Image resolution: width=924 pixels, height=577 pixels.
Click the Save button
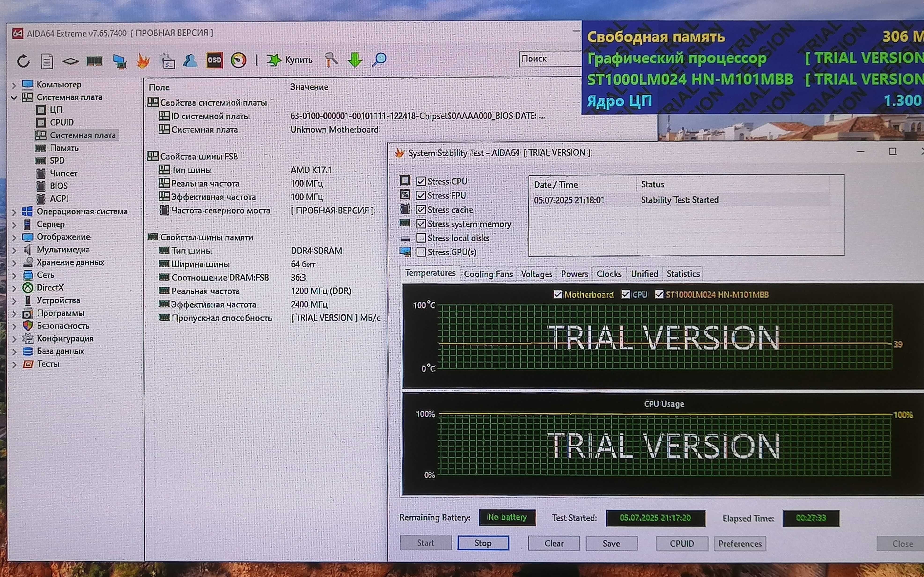click(611, 544)
